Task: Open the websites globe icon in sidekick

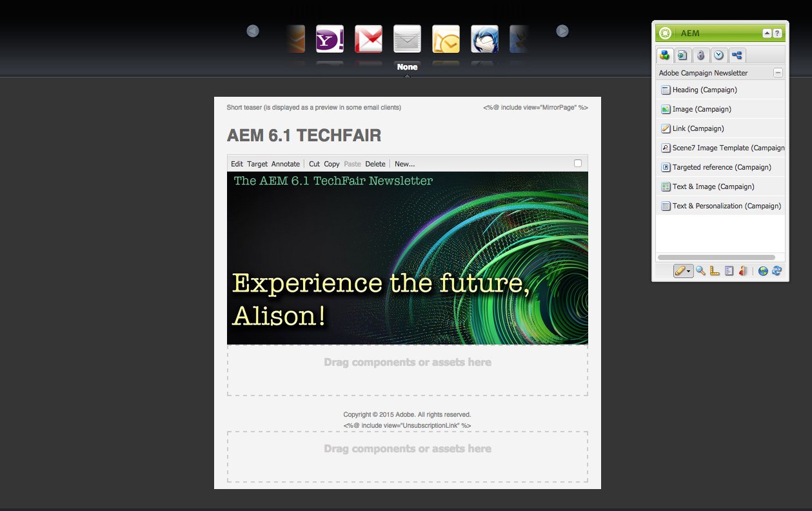Action: [763, 271]
